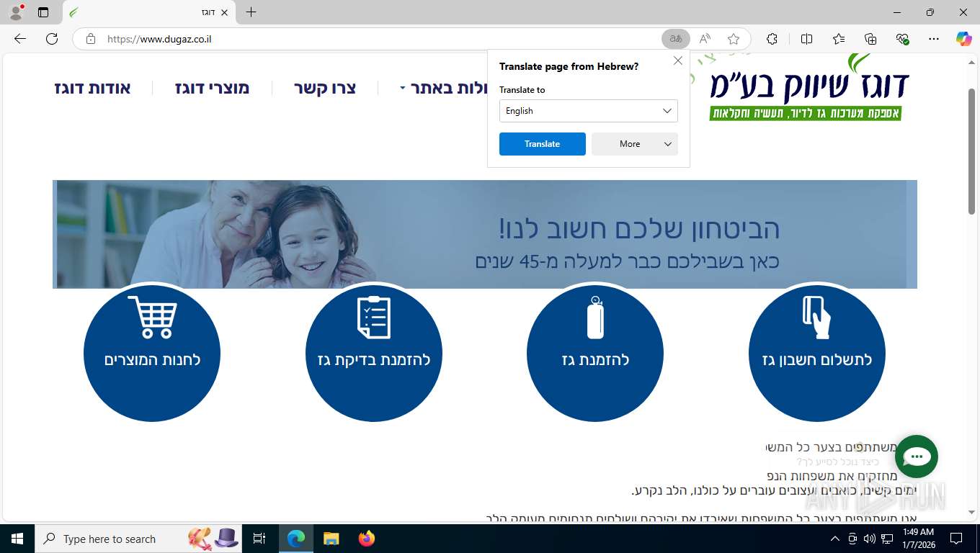Open the English language dropdown
Screen dimensions: 980x553
589,111
